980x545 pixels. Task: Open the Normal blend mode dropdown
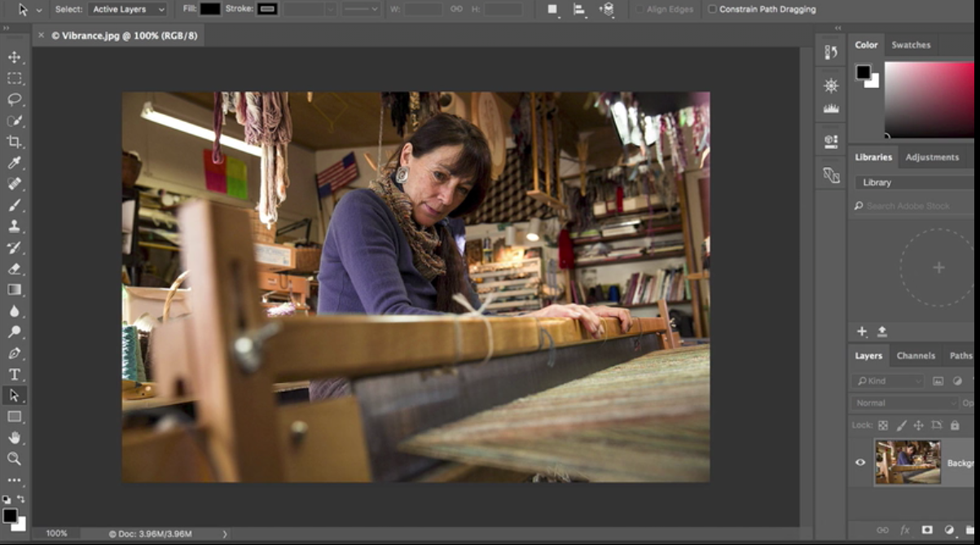[906, 403]
